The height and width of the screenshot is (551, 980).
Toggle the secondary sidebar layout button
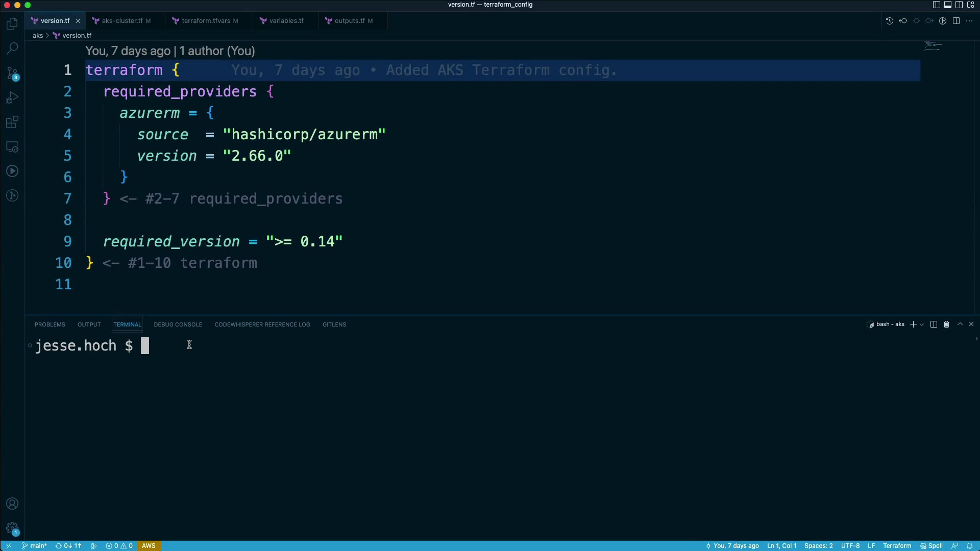click(959, 5)
